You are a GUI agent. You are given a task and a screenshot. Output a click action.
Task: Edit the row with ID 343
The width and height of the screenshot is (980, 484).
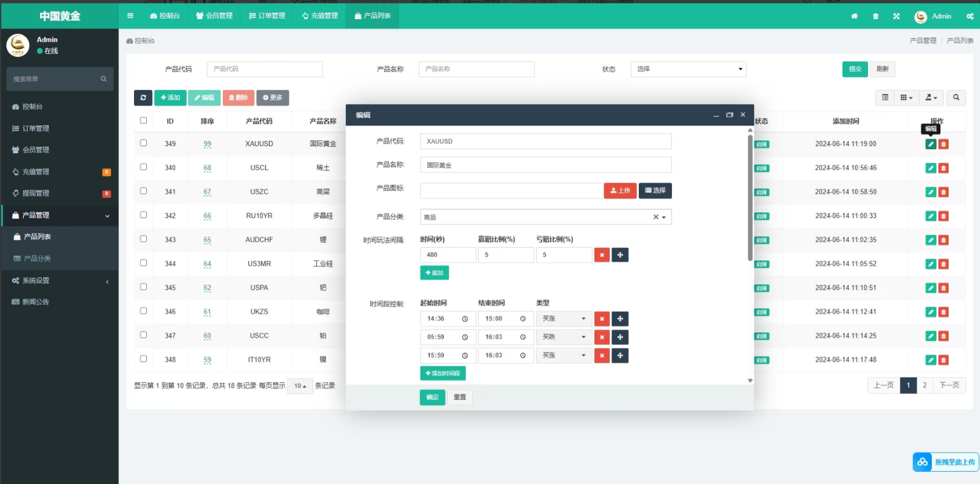coord(931,240)
